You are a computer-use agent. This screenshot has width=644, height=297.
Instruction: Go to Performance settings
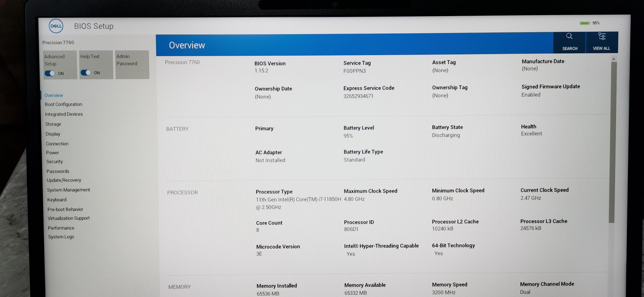pyautogui.click(x=61, y=228)
